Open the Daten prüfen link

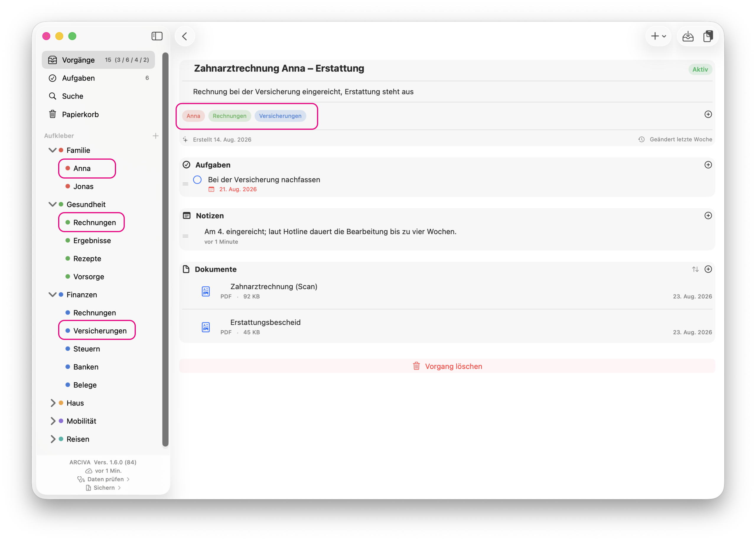[x=103, y=479]
